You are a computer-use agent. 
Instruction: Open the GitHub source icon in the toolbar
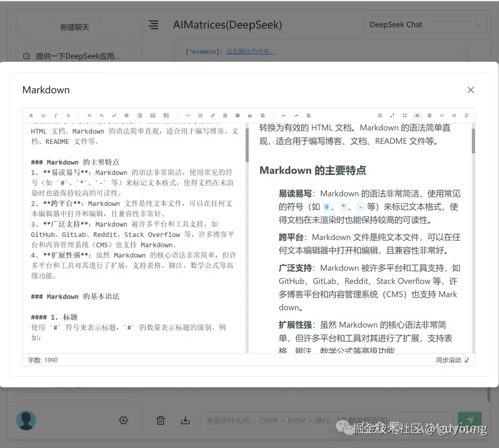pos(467,116)
